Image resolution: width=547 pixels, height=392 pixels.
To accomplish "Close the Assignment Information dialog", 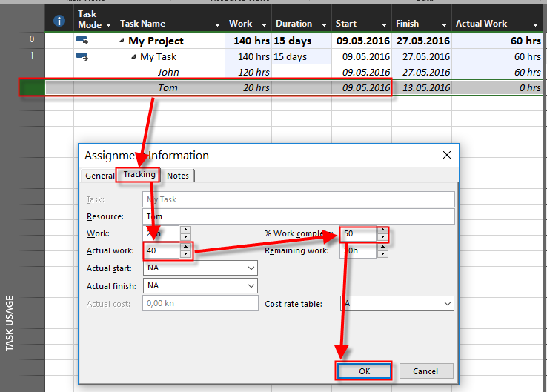I will pyautogui.click(x=446, y=156).
